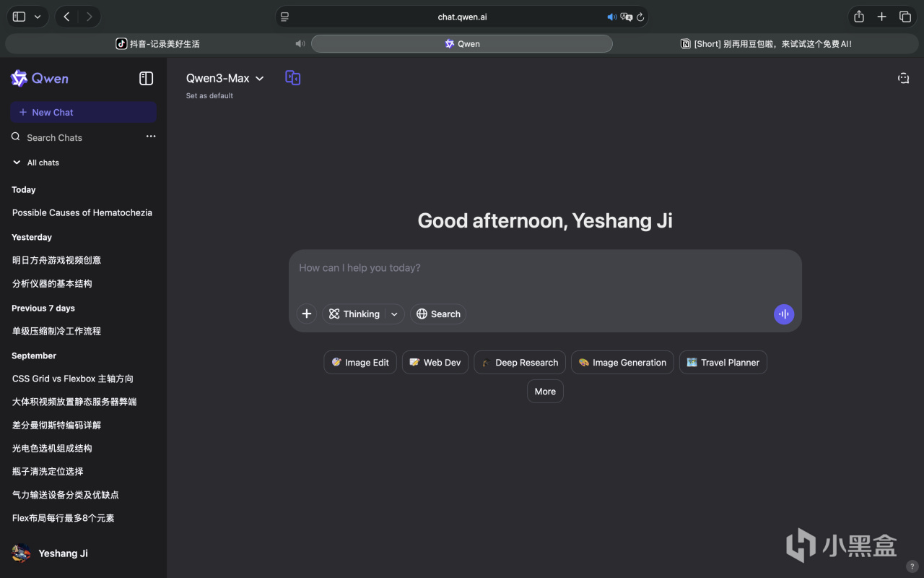Click Set as default under model name
This screenshot has height=578, width=924.
[209, 95]
